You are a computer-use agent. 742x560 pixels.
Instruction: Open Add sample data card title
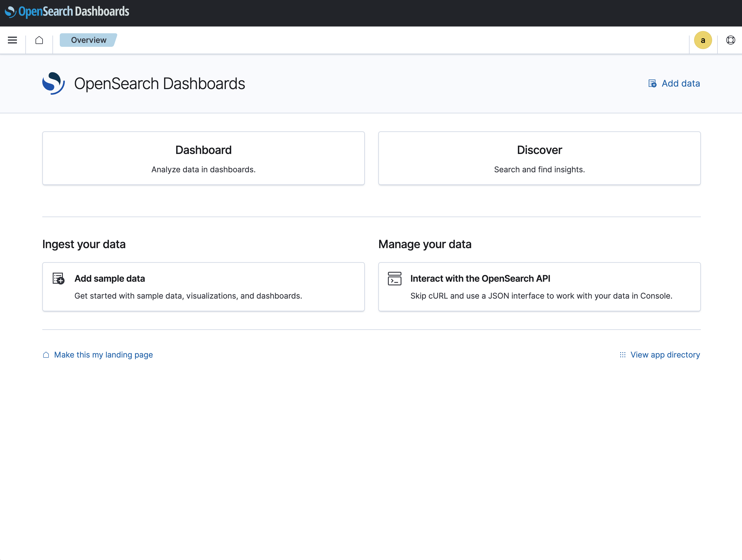(110, 279)
